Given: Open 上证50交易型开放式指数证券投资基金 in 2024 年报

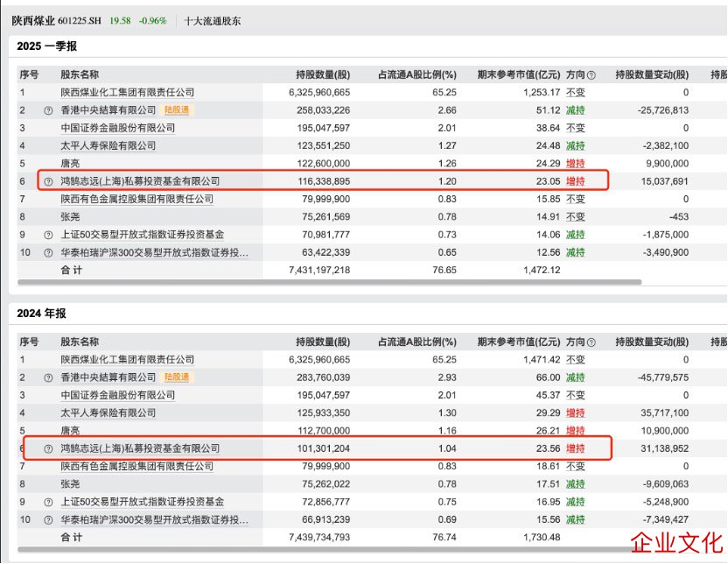Looking at the screenshot, I should point(142,502).
